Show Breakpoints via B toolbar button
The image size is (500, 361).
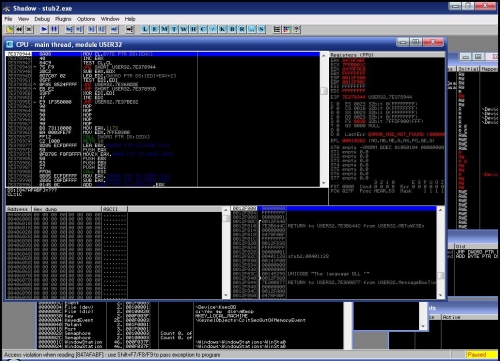click(232, 29)
